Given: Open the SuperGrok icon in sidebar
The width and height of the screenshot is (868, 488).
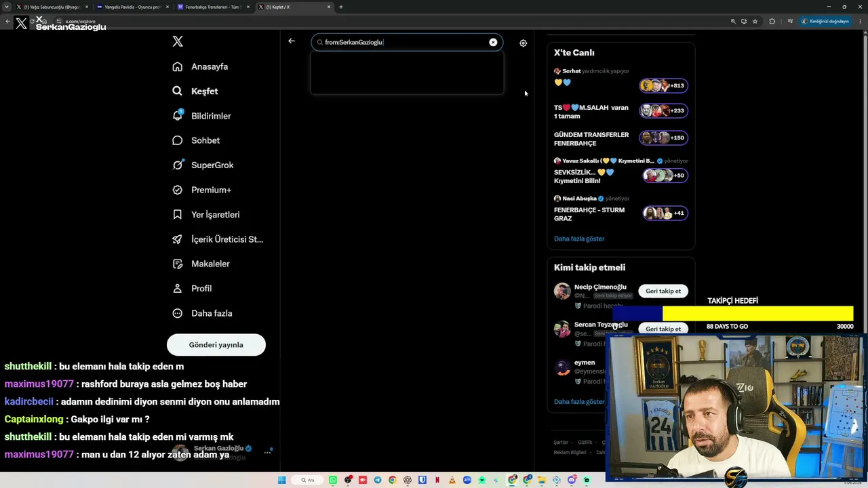Looking at the screenshot, I should coord(178,165).
